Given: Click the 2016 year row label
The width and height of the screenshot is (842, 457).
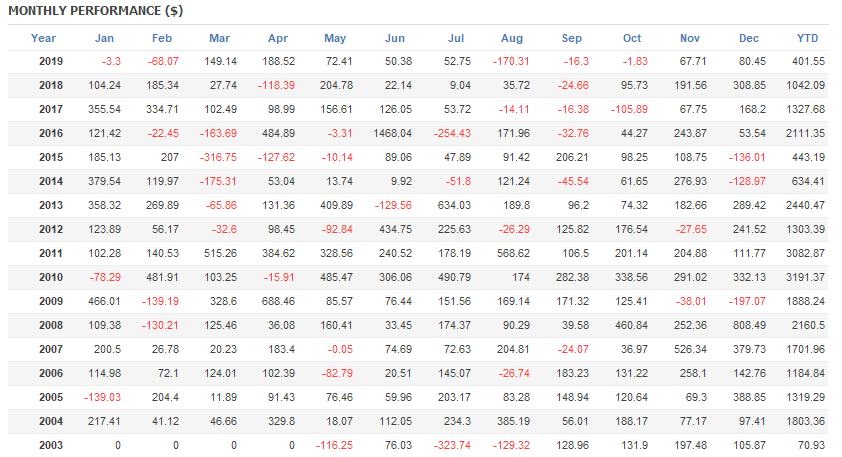Looking at the screenshot, I should pos(50,133).
